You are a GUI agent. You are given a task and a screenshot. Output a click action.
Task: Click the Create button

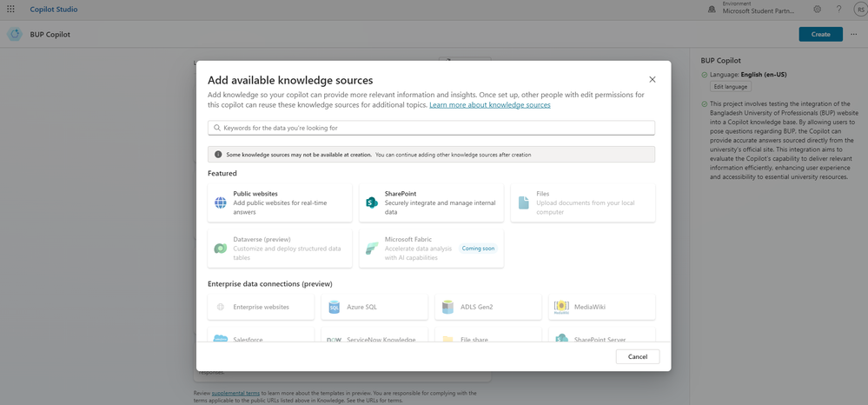click(x=820, y=35)
